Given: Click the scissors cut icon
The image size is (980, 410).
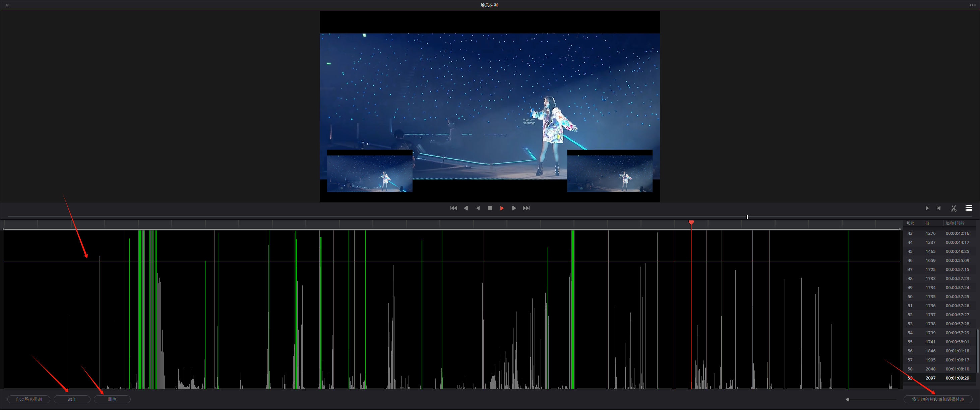Looking at the screenshot, I should 954,208.
